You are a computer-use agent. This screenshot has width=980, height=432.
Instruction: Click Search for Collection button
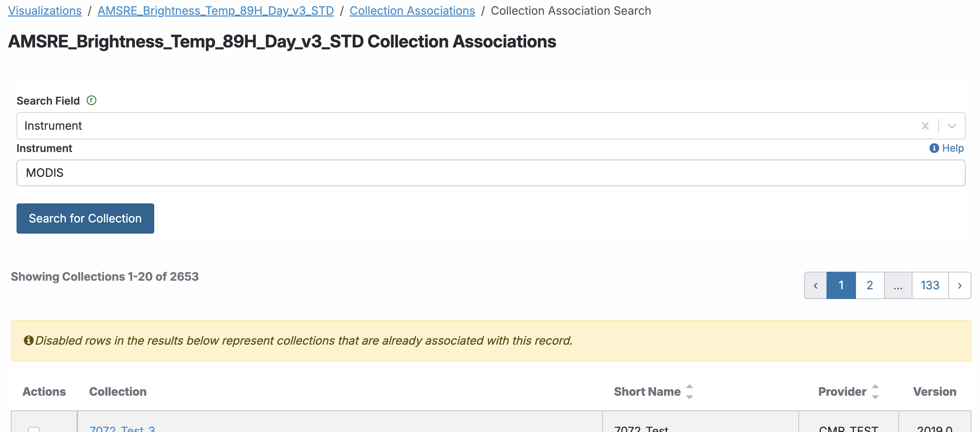click(85, 218)
